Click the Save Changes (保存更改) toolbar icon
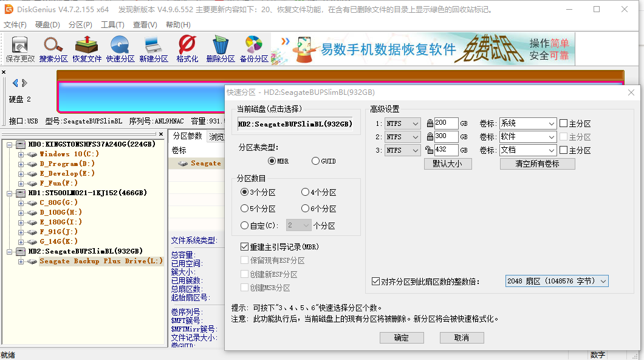 20,49
